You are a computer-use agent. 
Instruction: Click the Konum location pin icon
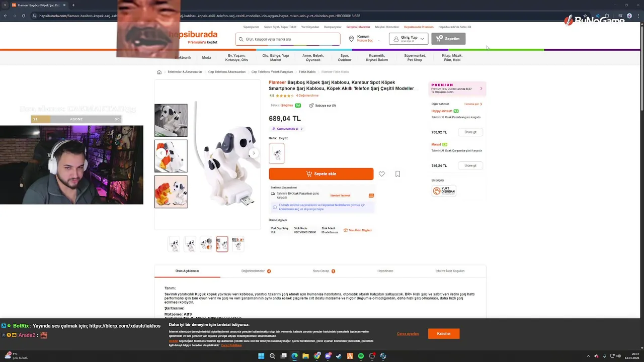coord(351,39)
